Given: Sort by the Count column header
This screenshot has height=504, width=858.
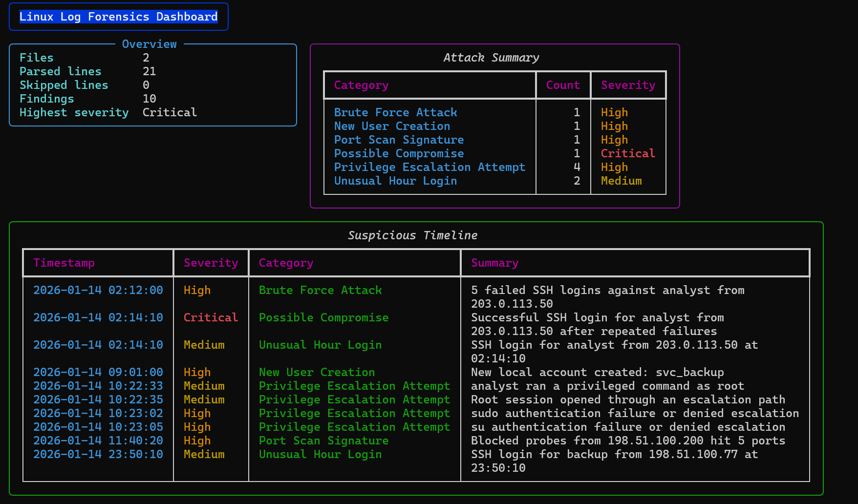Looking at the screenshot, I should [563, 85].
